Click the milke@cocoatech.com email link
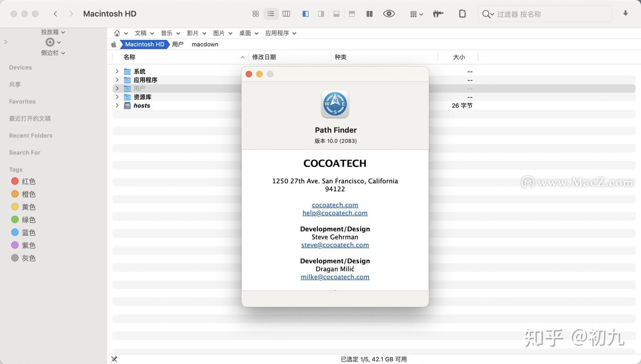The height and width of the screenshot is (364, 641). (335, 277)
